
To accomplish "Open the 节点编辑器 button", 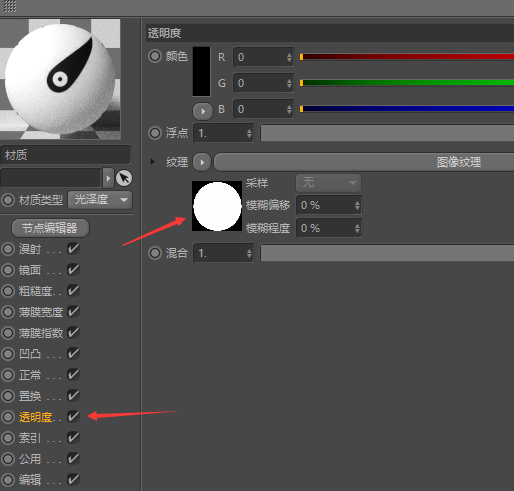I will point(50,228).
